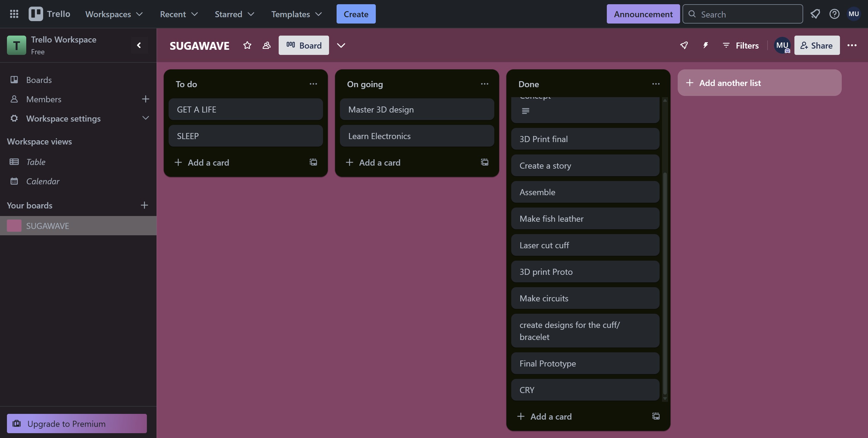
Task: Click Add another list
Action: (x=759, y=83)
